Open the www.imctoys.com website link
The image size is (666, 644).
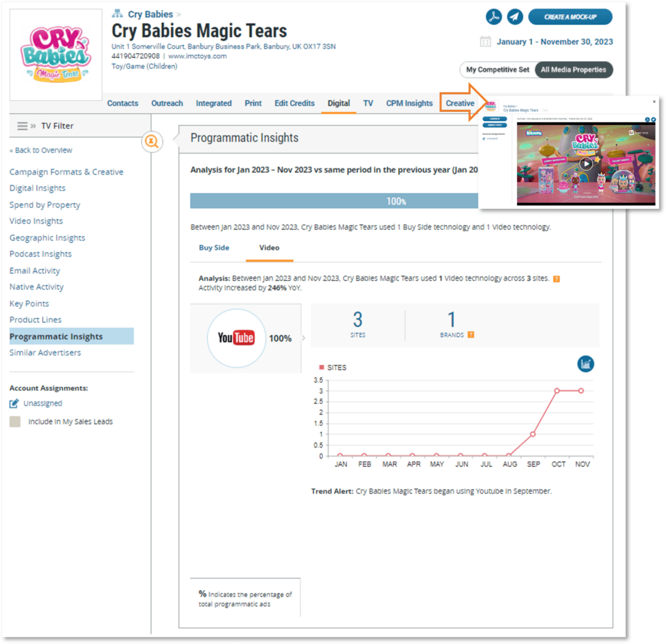coord(197,56)
